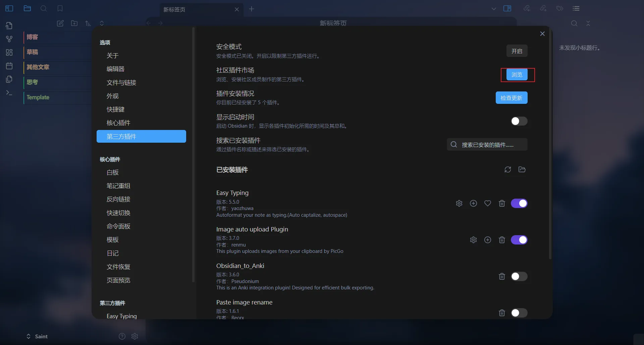Viewport: 644px width, 345px height.
Task: Open 白板 core plugin settings
Action: (x=141, y=172)
